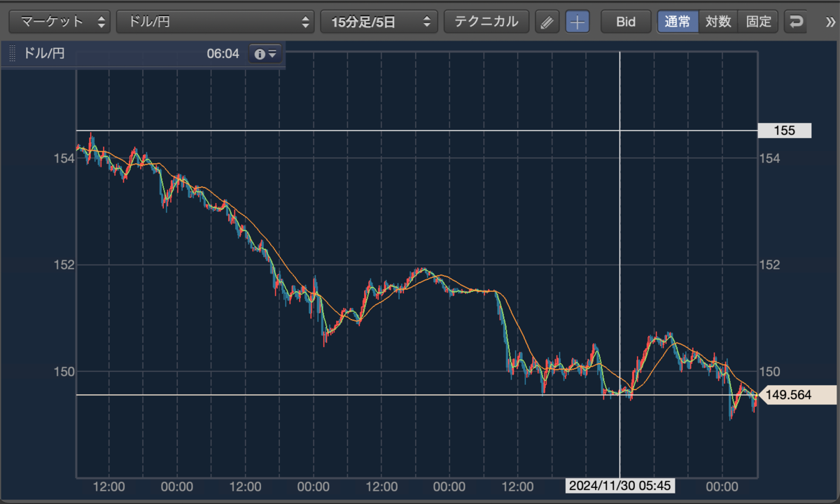The height and width of the screenshot is (504, 840).
Task: Click the 06:04 time display in header
Action: pyautogui.click(x=223, y=54)
